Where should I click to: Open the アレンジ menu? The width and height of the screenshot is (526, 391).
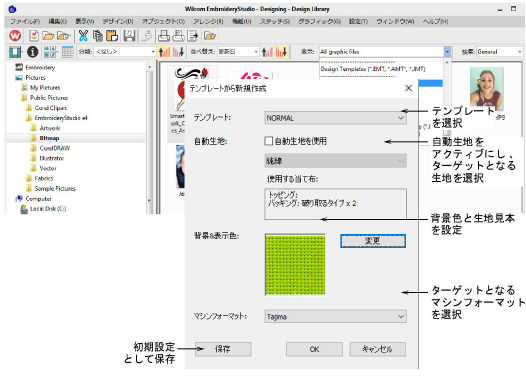point(208,21)
